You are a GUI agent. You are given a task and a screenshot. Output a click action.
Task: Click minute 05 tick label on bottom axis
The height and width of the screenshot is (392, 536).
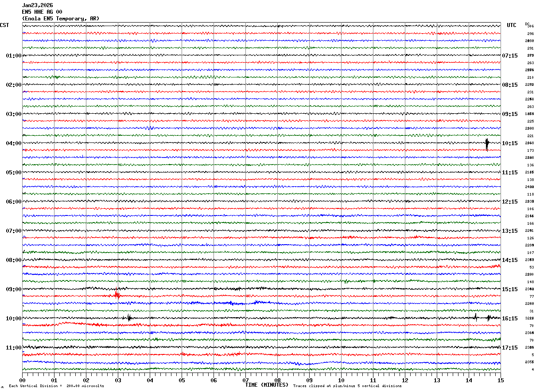[182, 380]
